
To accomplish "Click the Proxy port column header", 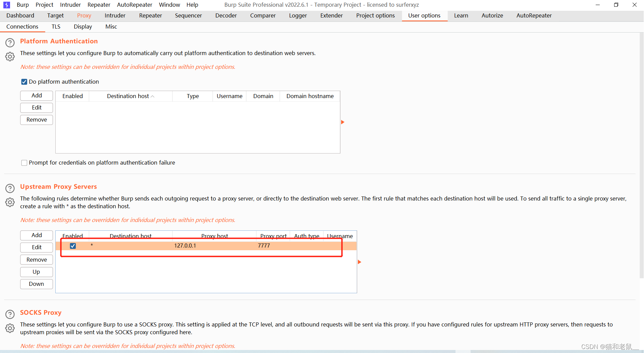I will tap(273, 236).
